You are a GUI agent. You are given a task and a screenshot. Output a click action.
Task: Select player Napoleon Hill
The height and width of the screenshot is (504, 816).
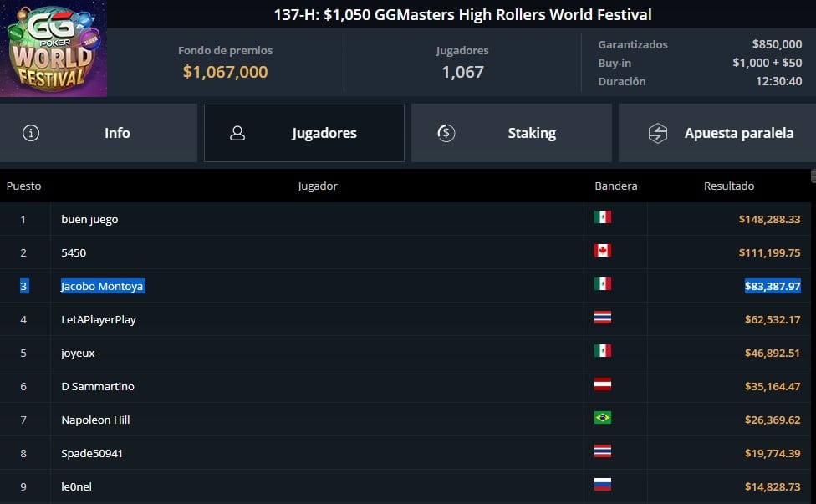[x=95, y=420]
